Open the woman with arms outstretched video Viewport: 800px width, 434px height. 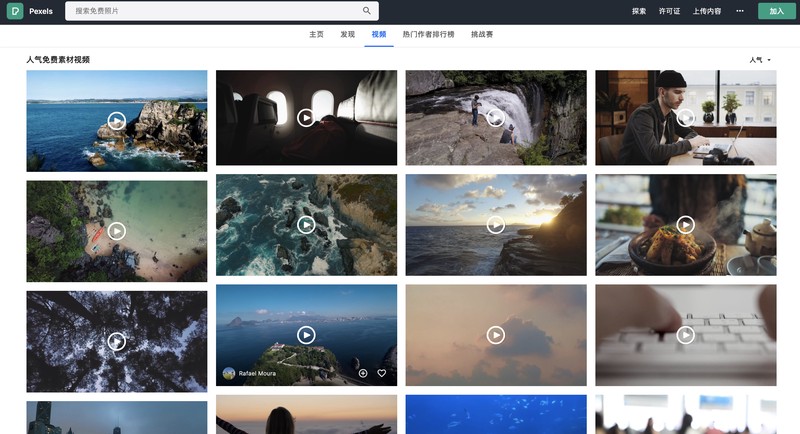pos(306,415)
